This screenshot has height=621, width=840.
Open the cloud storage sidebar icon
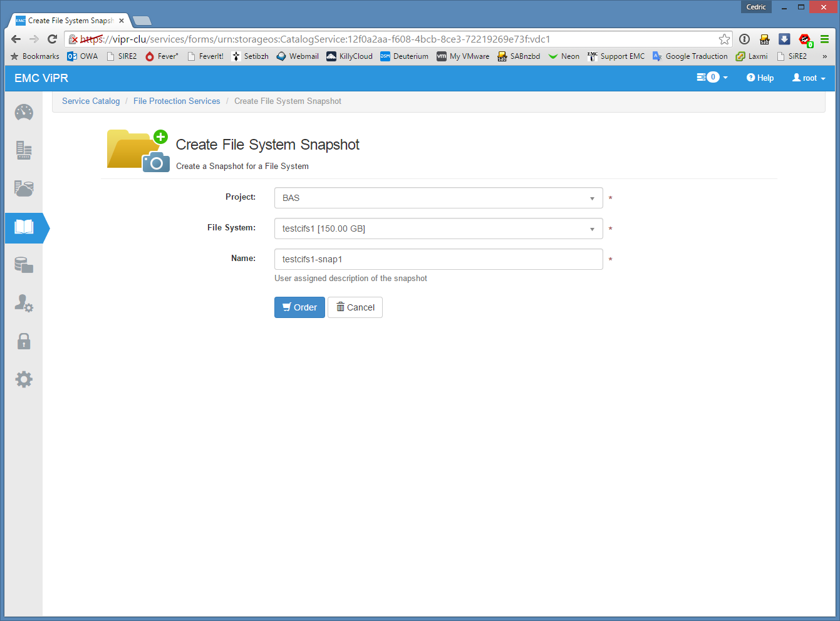pos(24,188)
